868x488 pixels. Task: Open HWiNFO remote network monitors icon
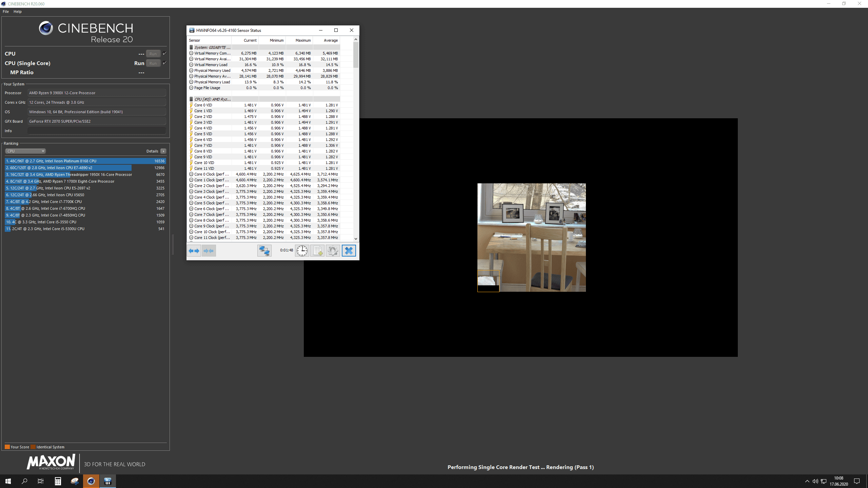coord(264,251)
